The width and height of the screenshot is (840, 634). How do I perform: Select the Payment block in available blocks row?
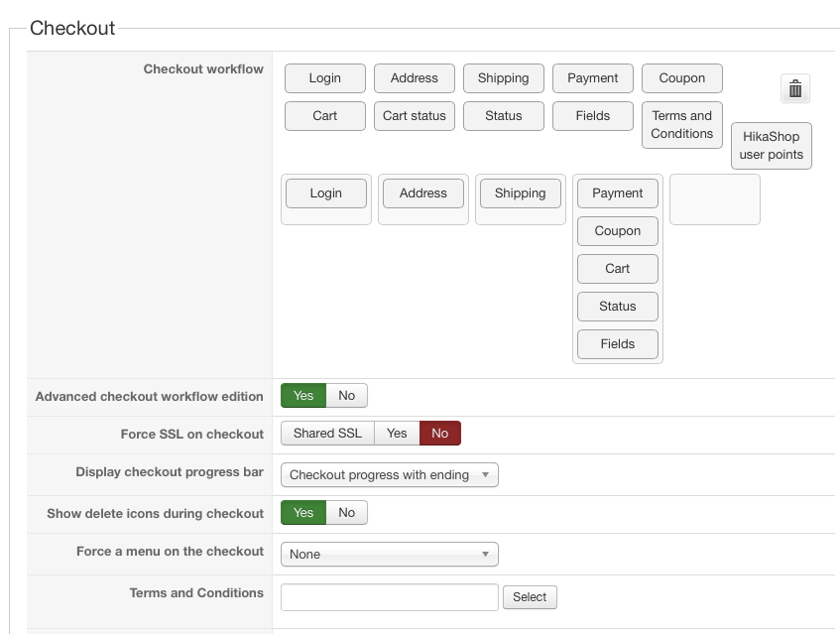pyautogui.click(x=593, y=78)
